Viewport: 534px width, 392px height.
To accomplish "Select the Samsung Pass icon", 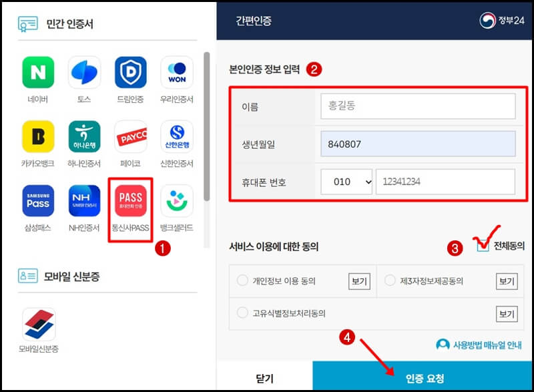I will [x=38, y=200].
